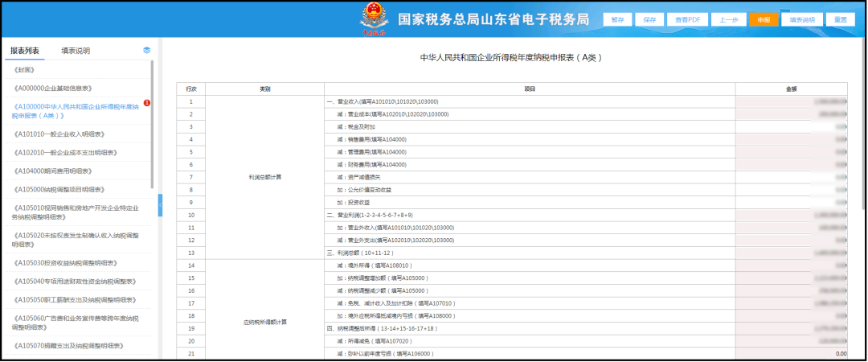
Task: Click the 行次 column header
Action: 191,89
